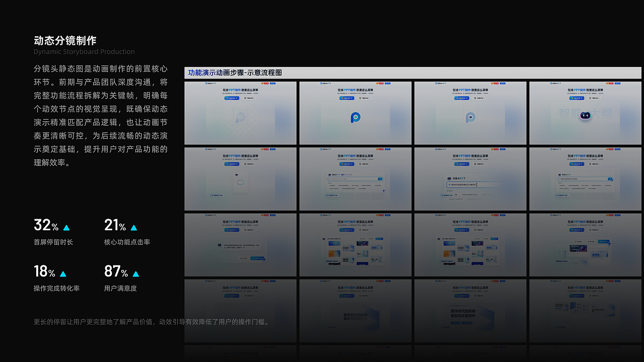Click the 32% statistic value
Screen dimensions: 644x362
pyautogui.click(x=46, y=225)
